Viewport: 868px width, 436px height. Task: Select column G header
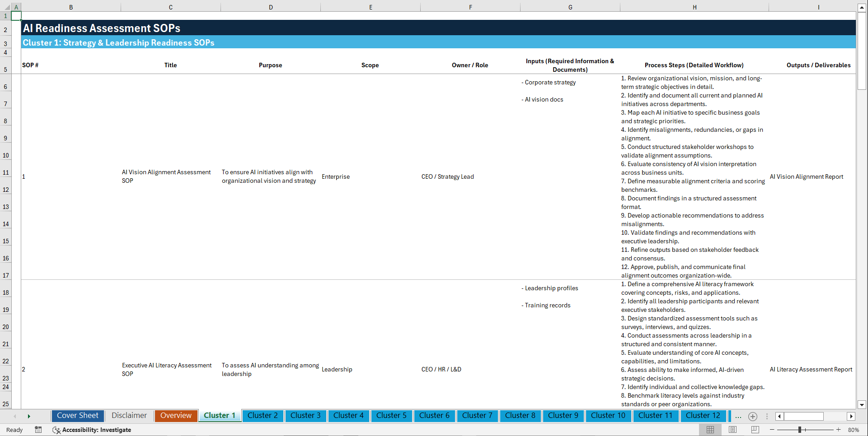click(x=570, y=7)
